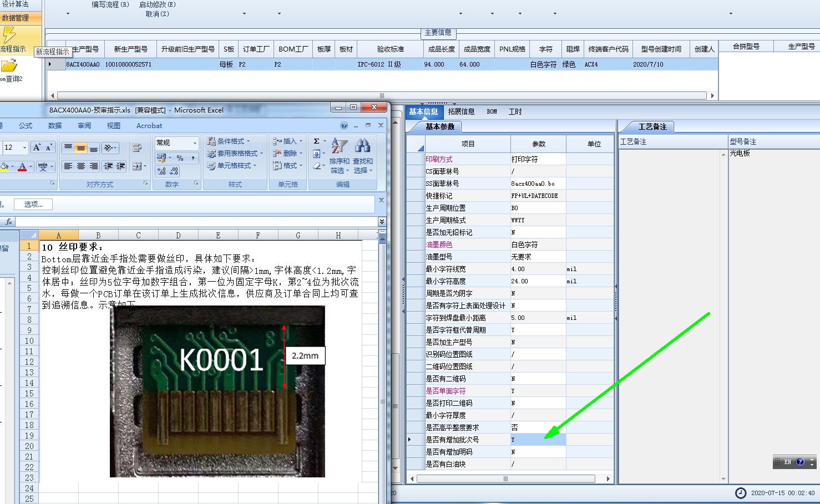Decrease decimal places in Excel
Image resolution: width=820 pixels, height=504 pixels.
(174, 171)
